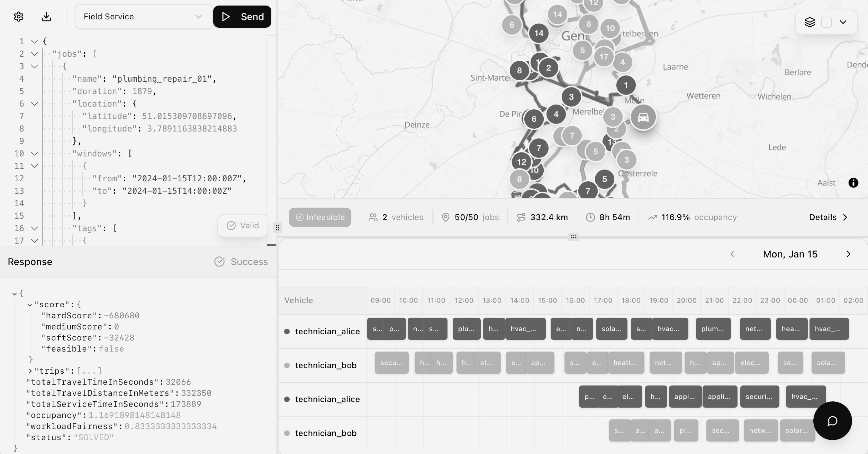
Task: Collapse the jobs array on line 2
Action: 34,54
